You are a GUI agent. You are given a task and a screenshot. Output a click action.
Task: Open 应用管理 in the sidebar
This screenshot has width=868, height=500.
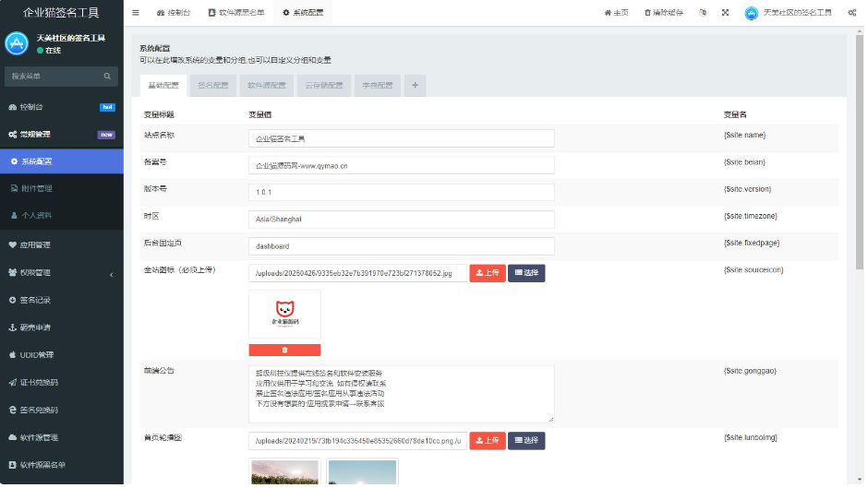(x=62, y=245)
